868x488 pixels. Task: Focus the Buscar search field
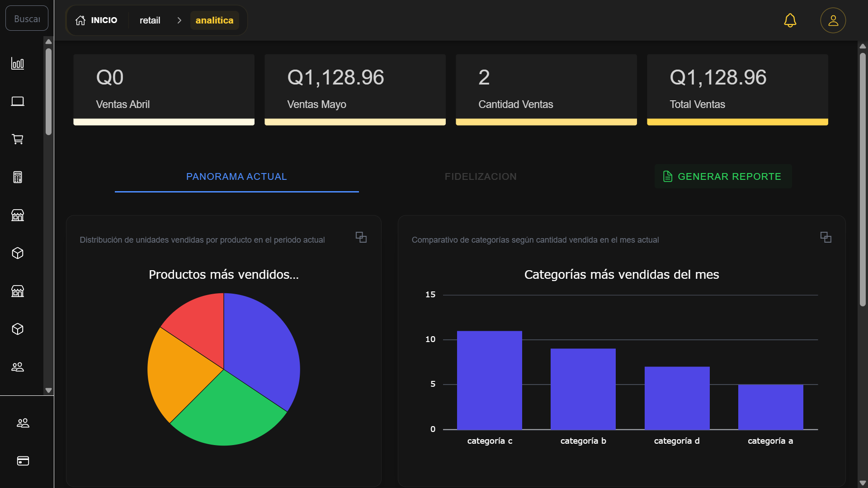tap(27, 19)
